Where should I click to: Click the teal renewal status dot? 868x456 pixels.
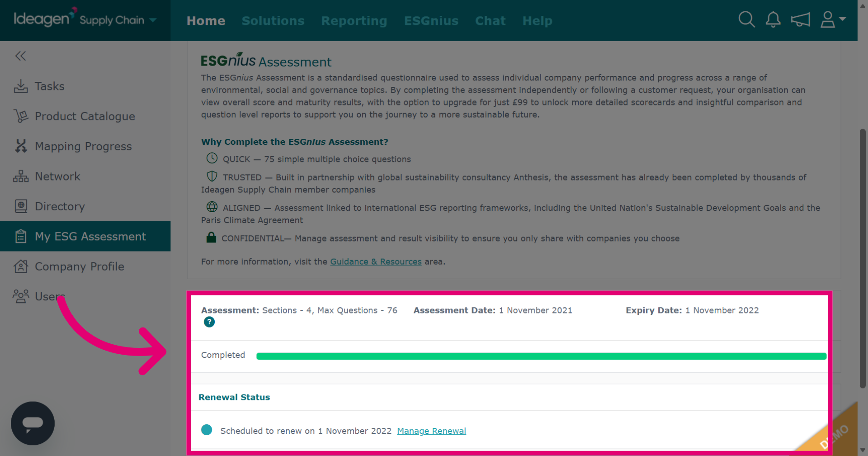tap(207, 430)
